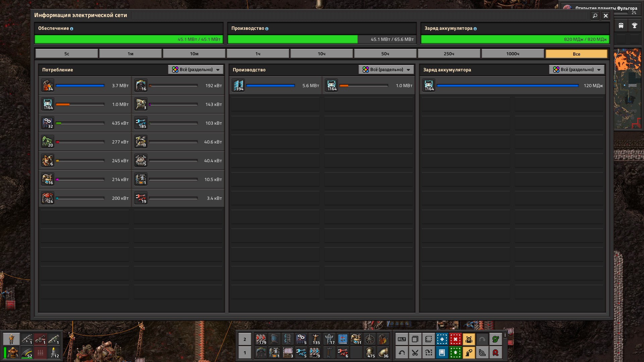644x362 pixels.
Task: Select the 5с time range tab
Action: pyautogui.click(x=67, y=54)
